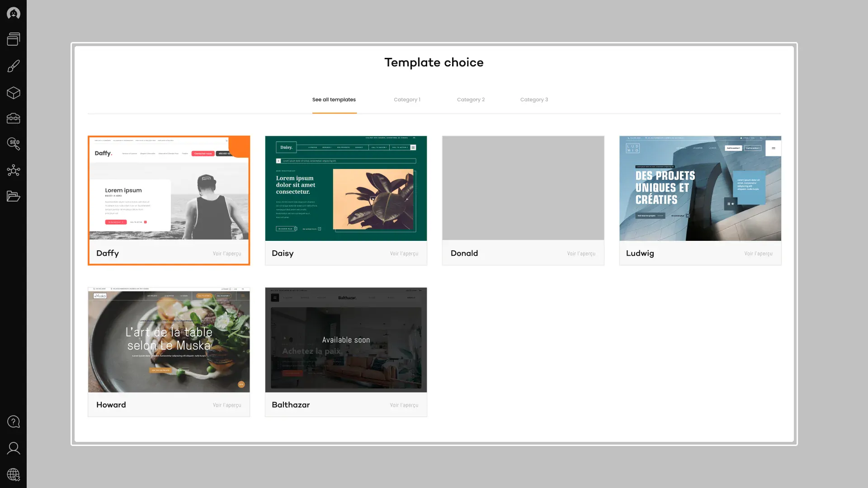Click the briefcase toolbox icon
This screenshot has width=868, height=488.
pyautogui.click(x=14, y=118)
